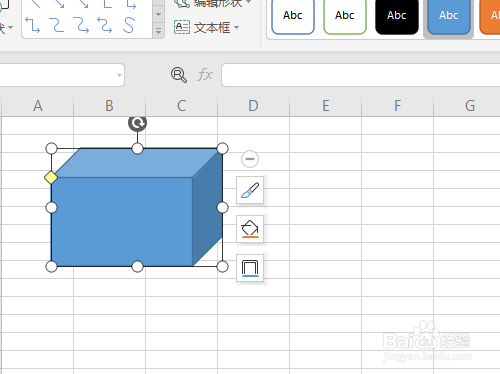
Task: Click the cube's rotation handle
Action: click(x=137, y=123)
